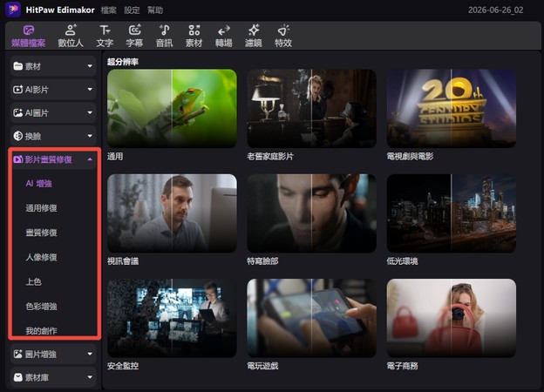Open the 媒體檔案 media tab icon
Image resolution: width=544 pixels, height=392 pixels.
(29, 30)
